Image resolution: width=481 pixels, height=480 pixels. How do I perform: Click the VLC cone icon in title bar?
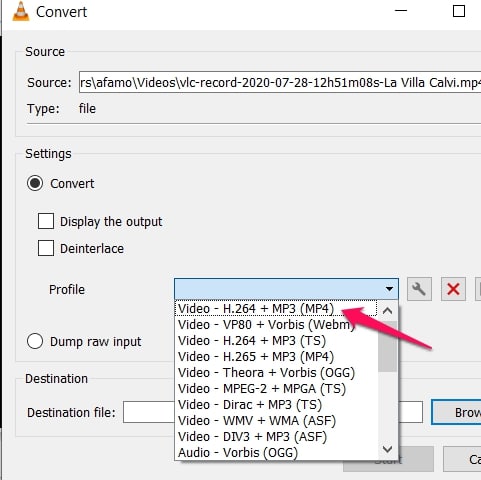tap(21, 12)
